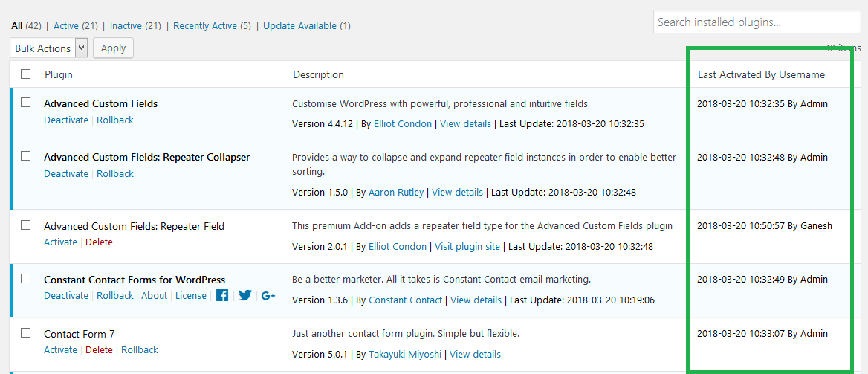Click the Google Plus icon for Constant Contact Forms

pos(268,295)
